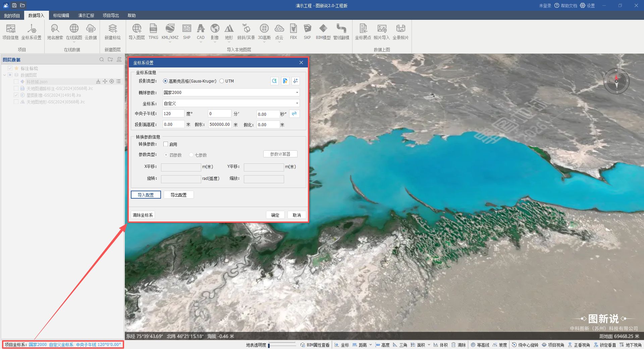Import an FBX model
Viewport: 644px width, 349px height.
(x=293, y=32)
